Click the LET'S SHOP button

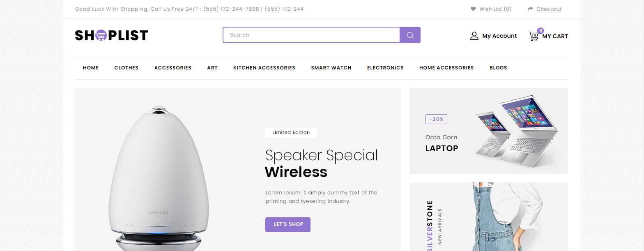click(x=287, y=224)
